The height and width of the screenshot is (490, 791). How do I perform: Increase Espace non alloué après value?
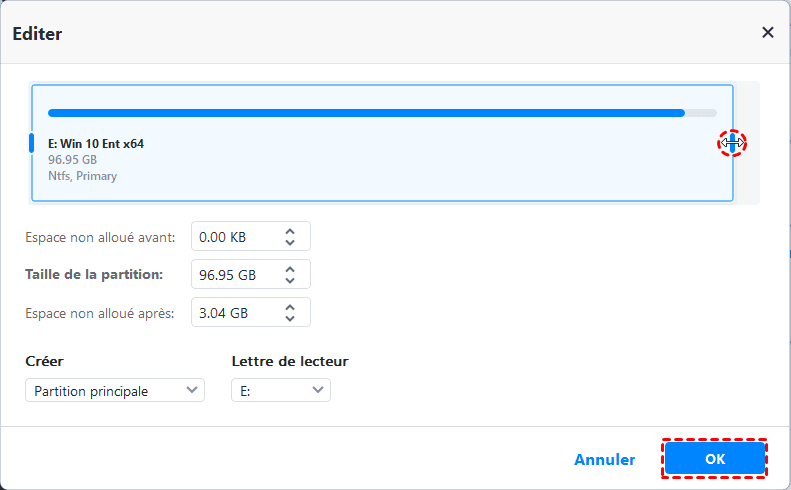(290, 306)
